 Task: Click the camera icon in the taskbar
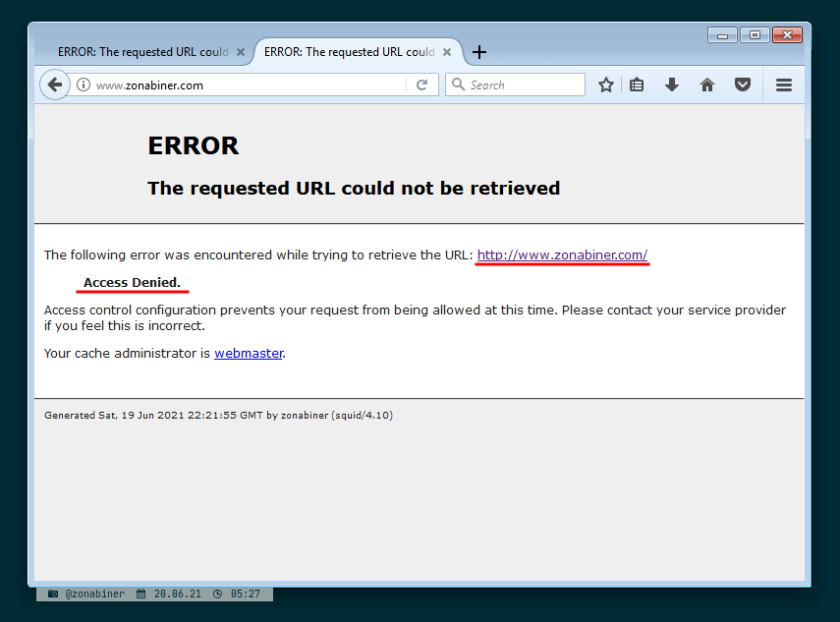[x=51, y=594]
